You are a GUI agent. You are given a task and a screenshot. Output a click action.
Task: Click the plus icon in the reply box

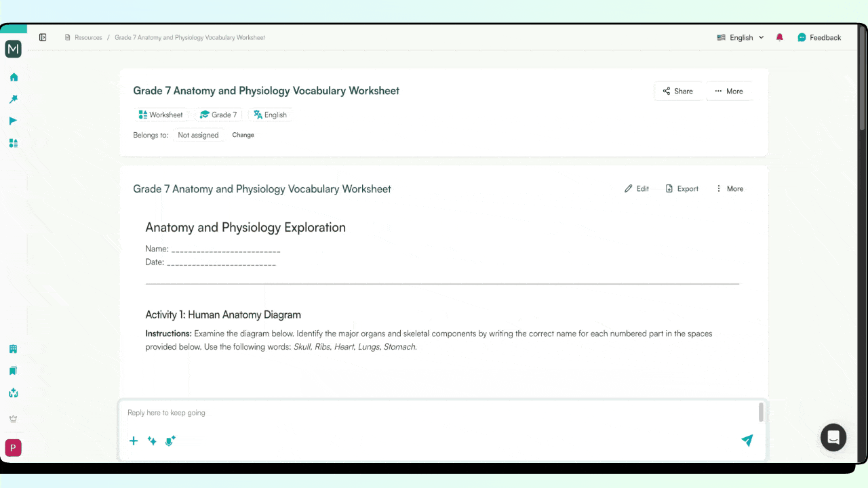click(x=134, y=441)
